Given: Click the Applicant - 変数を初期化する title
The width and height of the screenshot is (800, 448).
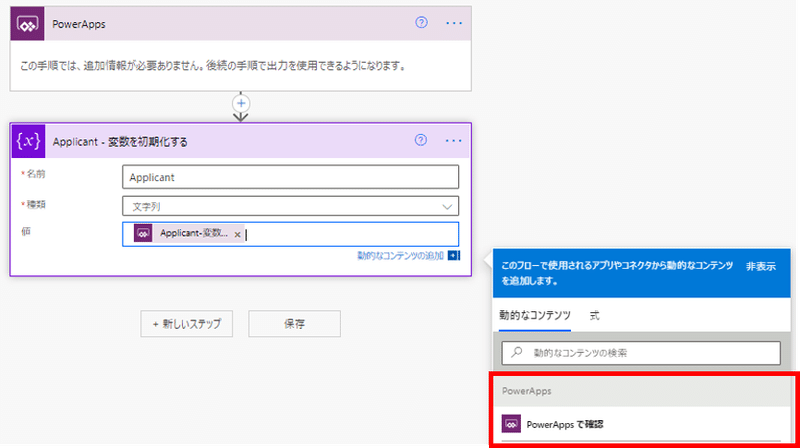Looking at the screenshot, I should tap(120, 142).
